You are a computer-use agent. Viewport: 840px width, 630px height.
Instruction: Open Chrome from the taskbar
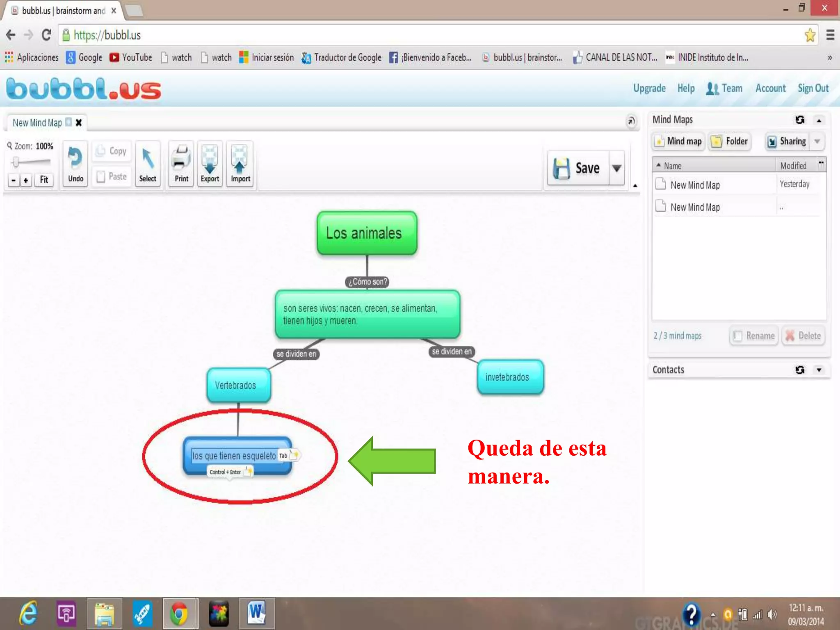(x=179, y=614)
